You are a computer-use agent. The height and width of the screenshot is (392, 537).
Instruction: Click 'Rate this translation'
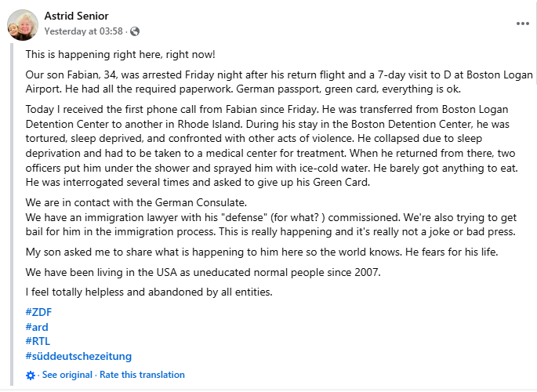pyautogui.click(x=142, y=375)
